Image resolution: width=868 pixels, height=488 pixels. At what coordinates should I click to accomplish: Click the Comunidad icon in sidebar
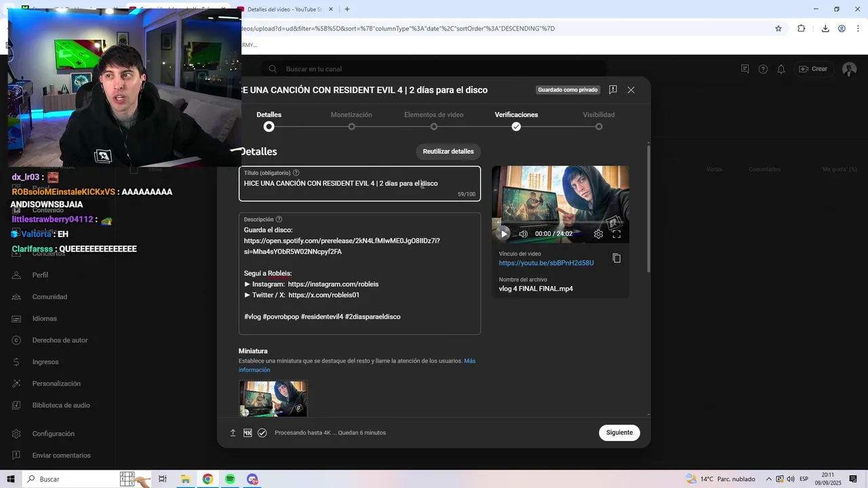17,297
